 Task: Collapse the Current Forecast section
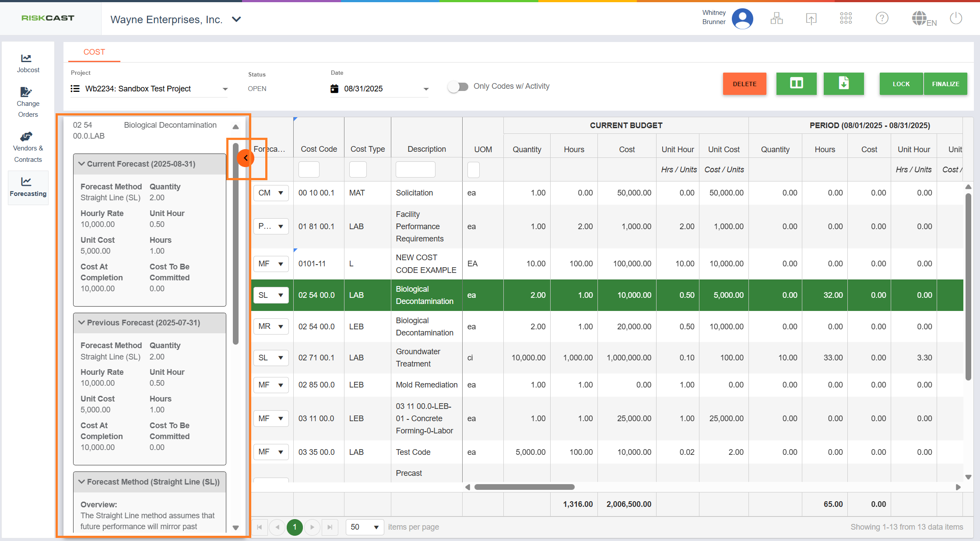(x=82, y=164)
